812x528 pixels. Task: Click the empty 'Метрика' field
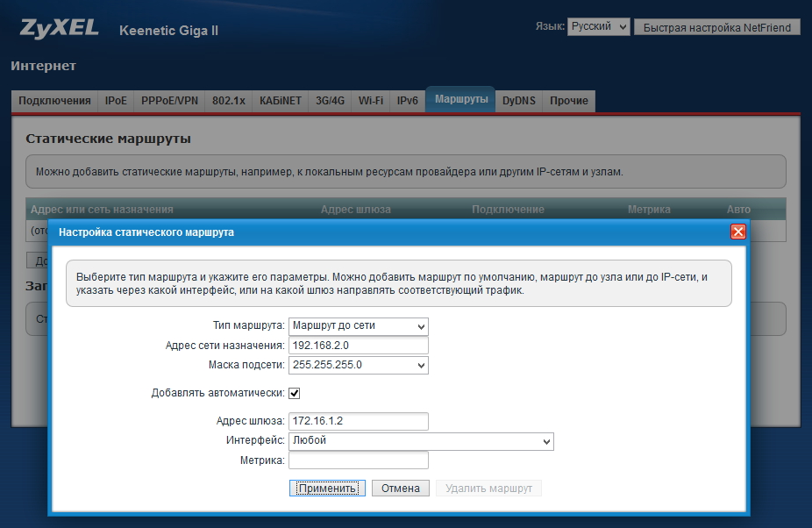tap(358, 460)
